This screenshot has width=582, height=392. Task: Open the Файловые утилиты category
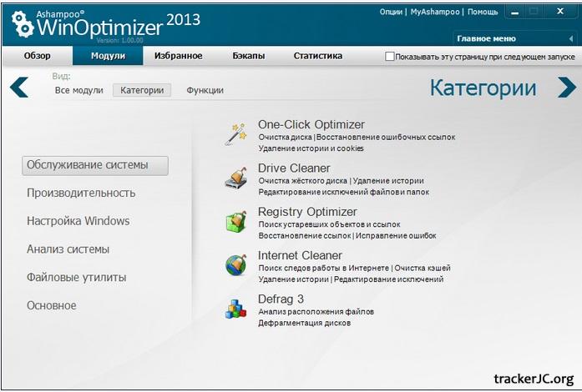click(77, 278)
